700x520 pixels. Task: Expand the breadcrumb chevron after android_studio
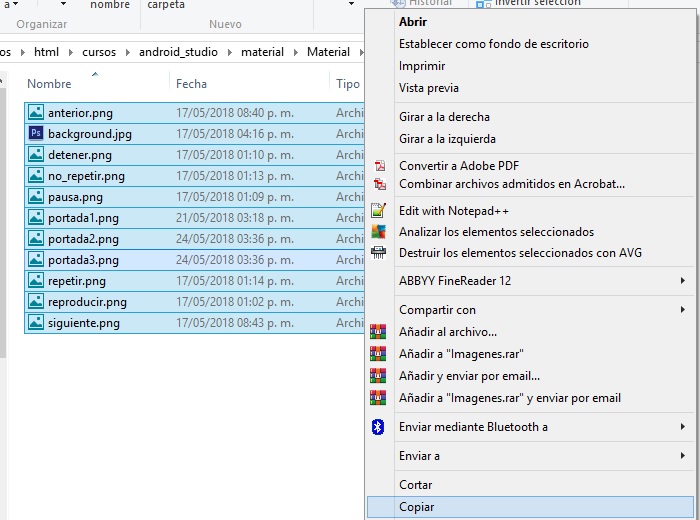[x=229, y=52]
